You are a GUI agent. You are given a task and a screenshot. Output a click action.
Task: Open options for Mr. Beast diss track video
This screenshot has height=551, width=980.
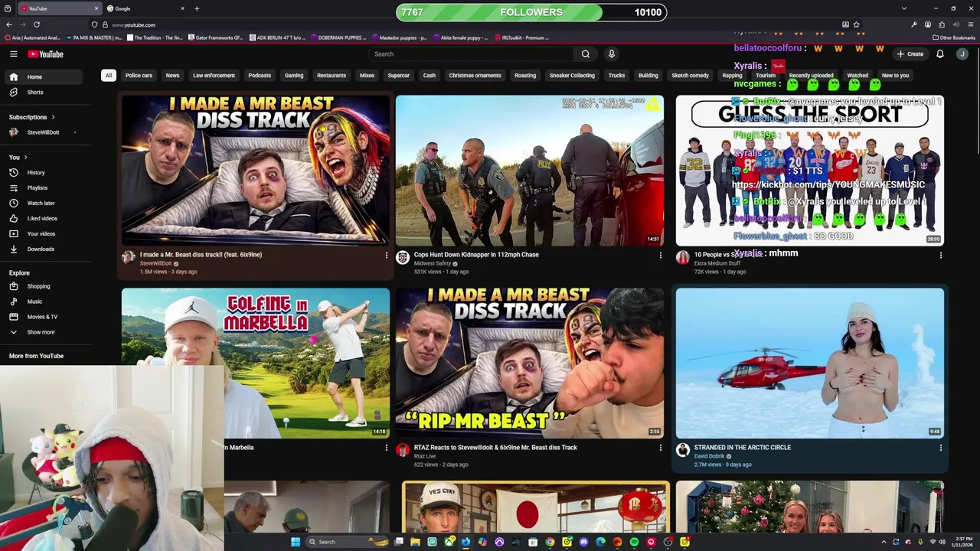point(386,256)
